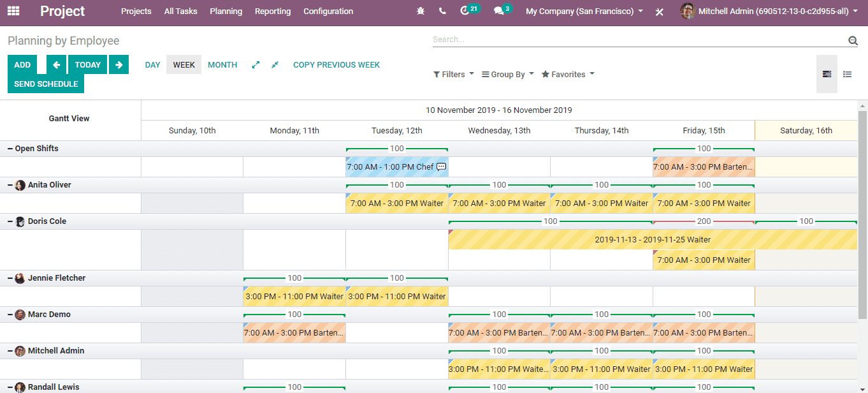Viewport: 868px width, 393px height.
Task: Click Open Shifts Tuesday 100 allocation bar
Action: [x=397, y=149]
